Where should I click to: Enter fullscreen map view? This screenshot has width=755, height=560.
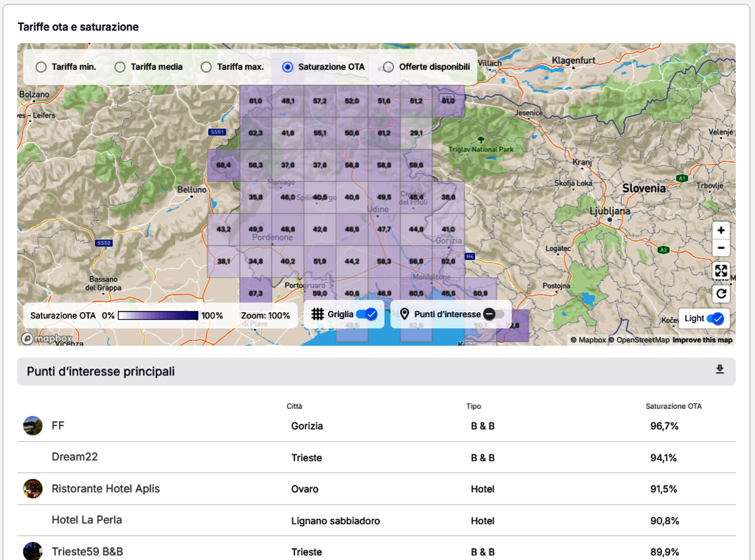click(721, 270)
